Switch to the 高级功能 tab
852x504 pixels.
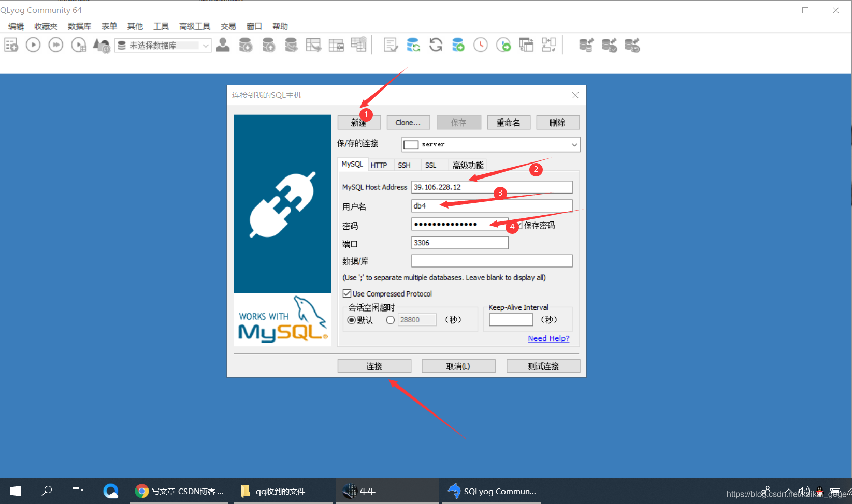468,165
